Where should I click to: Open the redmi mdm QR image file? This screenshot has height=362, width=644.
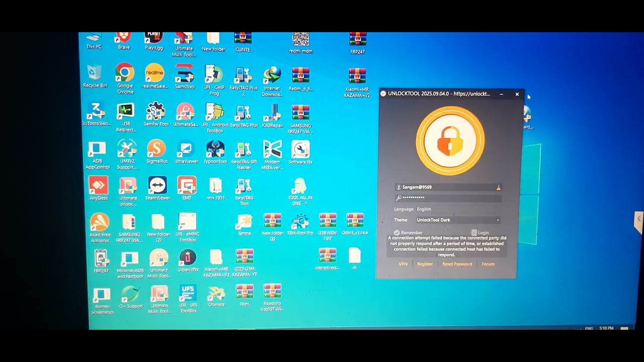300,43
